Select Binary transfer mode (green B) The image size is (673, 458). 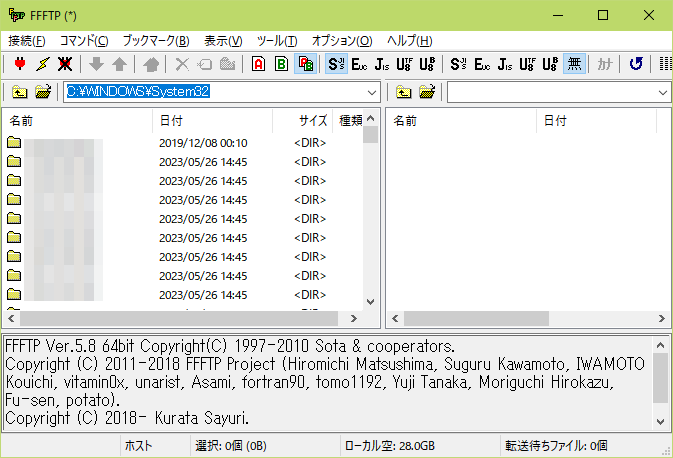(282, 64)
